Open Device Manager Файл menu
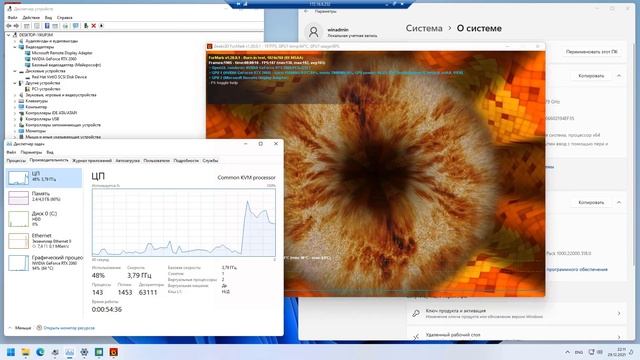Viewport: 640px width, 360px height. click(12, 18)
